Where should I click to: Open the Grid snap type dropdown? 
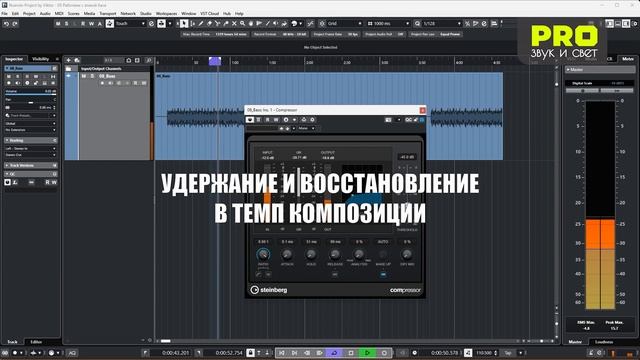(344, 24)
